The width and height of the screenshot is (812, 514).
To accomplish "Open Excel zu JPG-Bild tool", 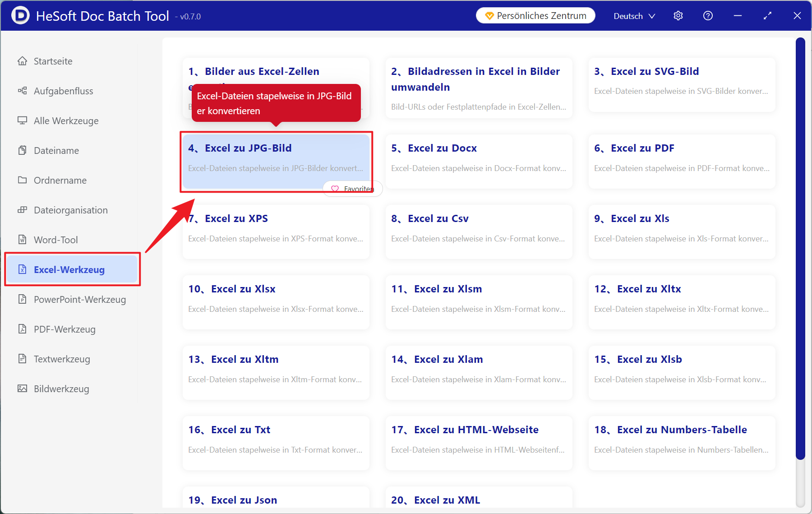I will coord(276,162).
